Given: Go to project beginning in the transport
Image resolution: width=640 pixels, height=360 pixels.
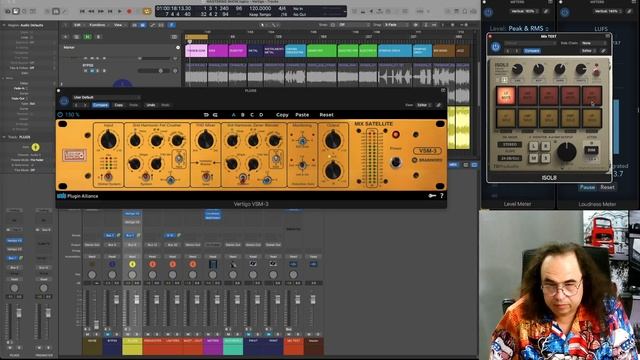Looking at the screenshot, I should tap(82, 11).
